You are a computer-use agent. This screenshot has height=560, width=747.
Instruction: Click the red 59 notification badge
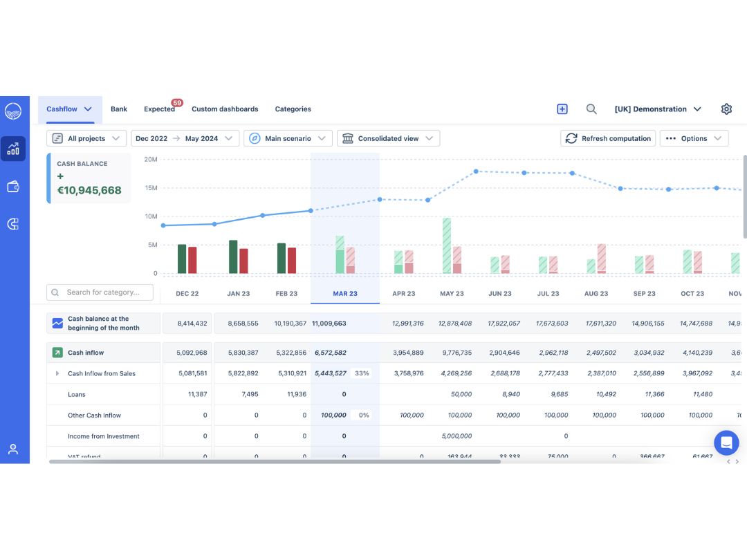(x=177, y=103)
